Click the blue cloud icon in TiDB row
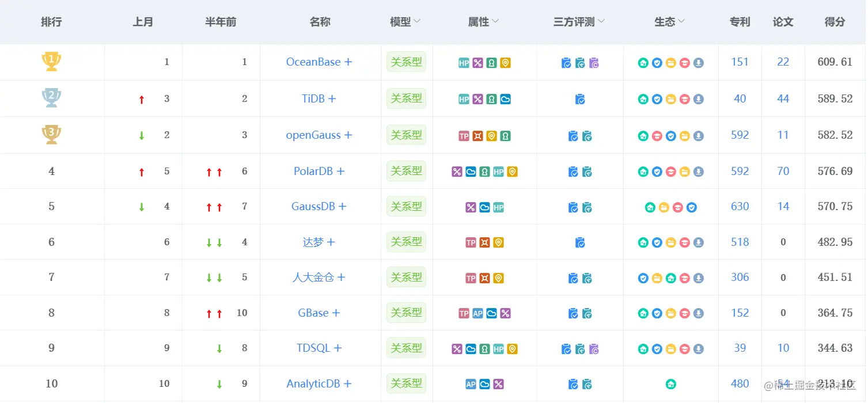Viewport: 868px width, 403px height. pos(505,100)
